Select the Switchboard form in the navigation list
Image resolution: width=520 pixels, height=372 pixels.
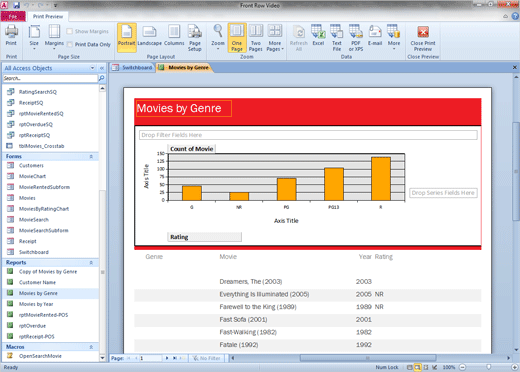(x=34, y=252)
